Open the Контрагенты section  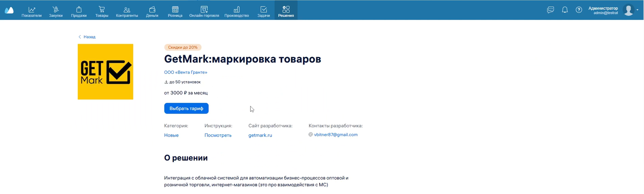coord(127,12)
